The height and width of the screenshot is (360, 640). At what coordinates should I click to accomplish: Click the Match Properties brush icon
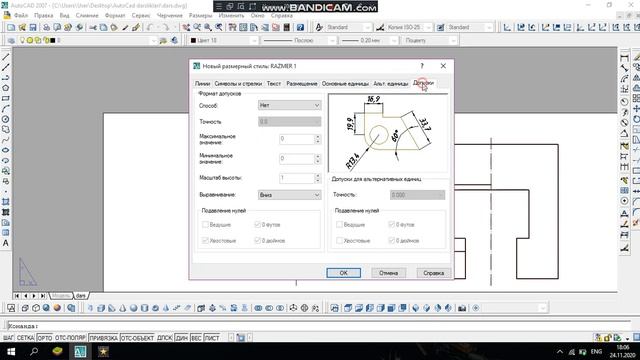tap(136, 27)
